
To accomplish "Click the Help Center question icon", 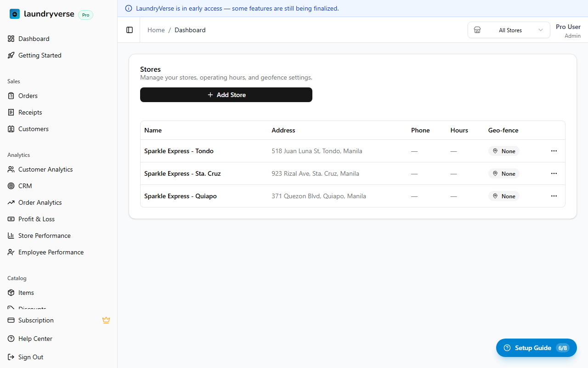I will coord(11,339).
